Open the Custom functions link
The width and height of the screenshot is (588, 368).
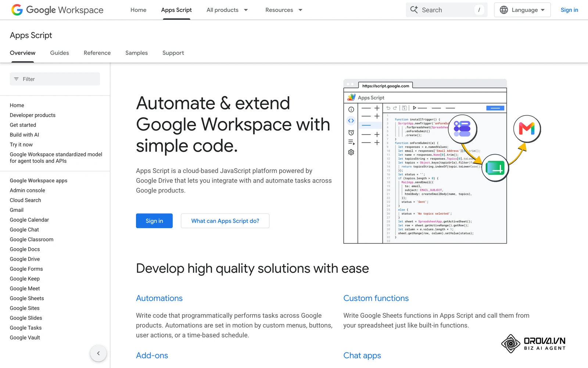(x=376, y=298)
